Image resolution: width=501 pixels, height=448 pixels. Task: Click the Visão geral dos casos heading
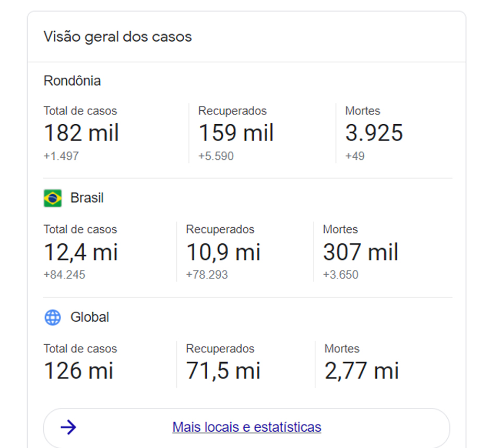point(117,37)
